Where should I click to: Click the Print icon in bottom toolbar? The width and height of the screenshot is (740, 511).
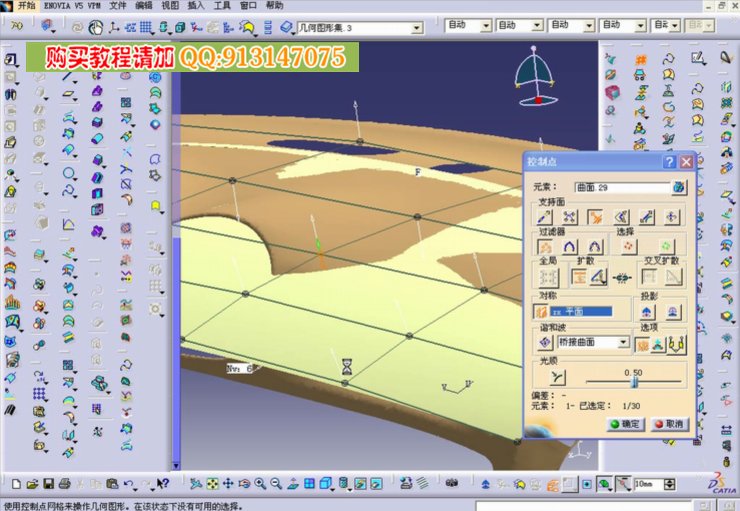[62, 484]
